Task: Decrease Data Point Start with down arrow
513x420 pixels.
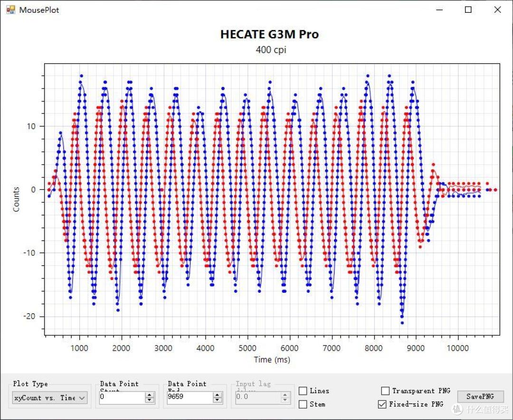Action: [x=150, y=400]
